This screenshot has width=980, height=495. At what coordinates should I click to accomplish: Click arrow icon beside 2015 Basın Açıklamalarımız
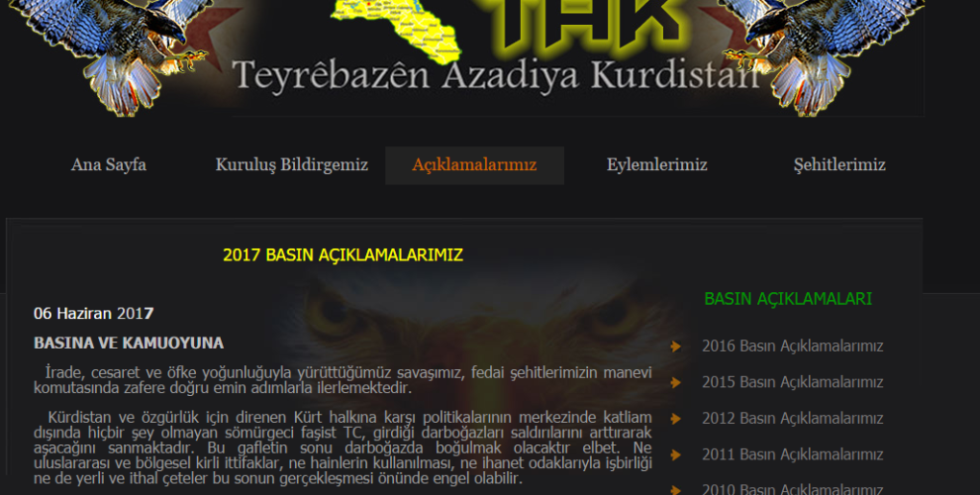676,382
